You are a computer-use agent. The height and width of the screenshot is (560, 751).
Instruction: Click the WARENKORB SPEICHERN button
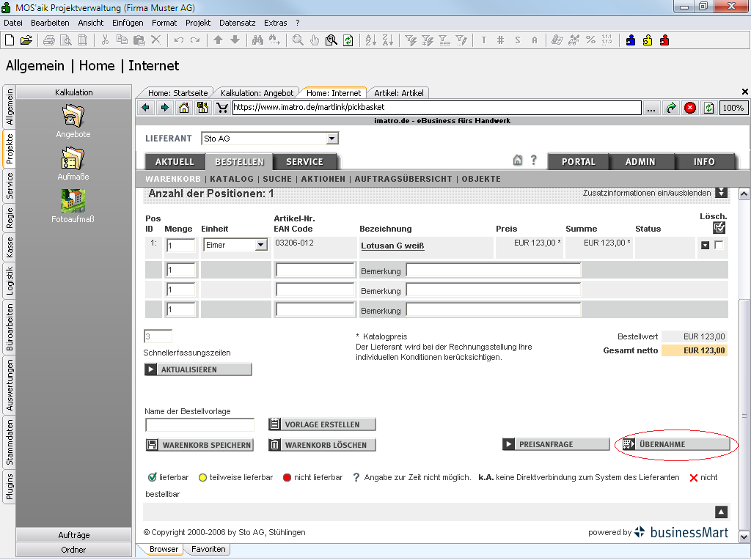coord(199,445)
